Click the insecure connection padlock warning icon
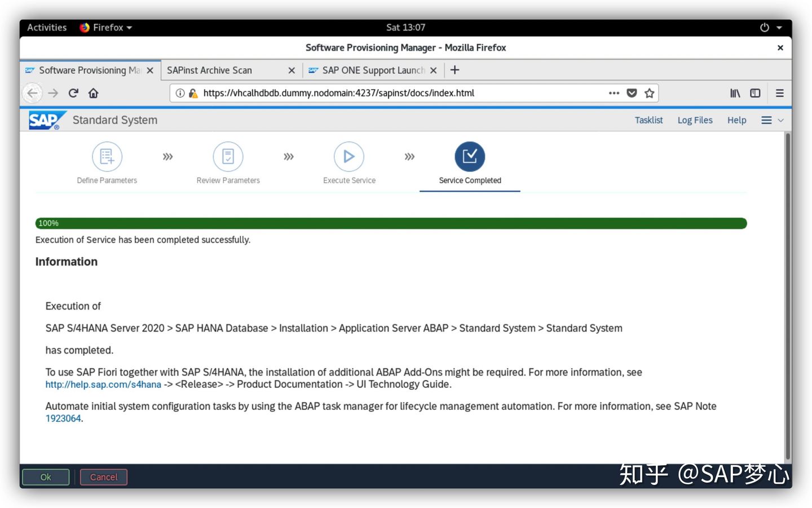 [x=193, y=93]
